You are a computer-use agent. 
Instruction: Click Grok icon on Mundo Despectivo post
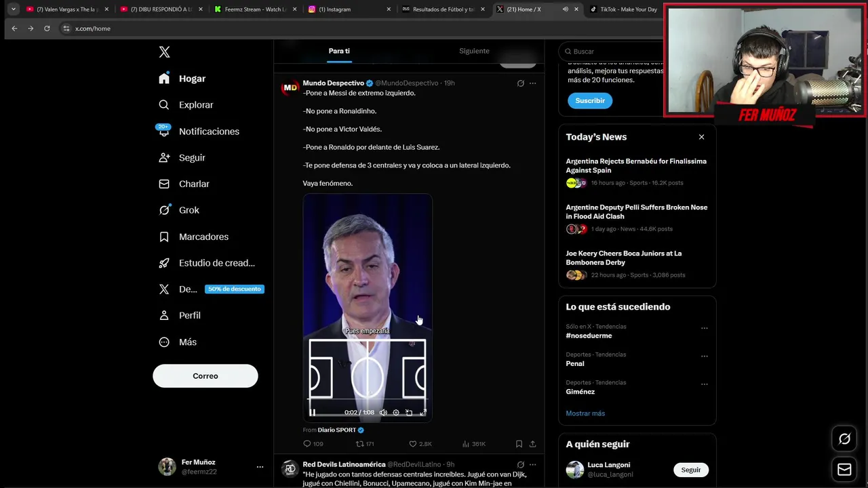coord(520,83)
